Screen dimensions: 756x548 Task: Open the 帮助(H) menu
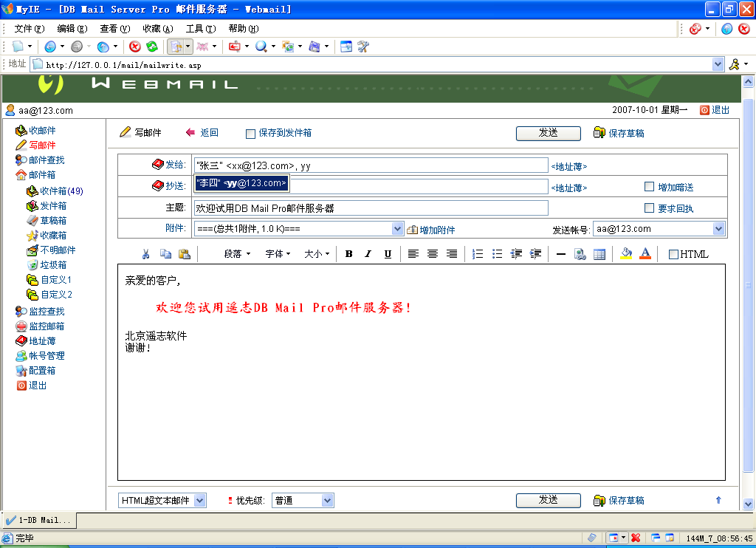[244, 29]
